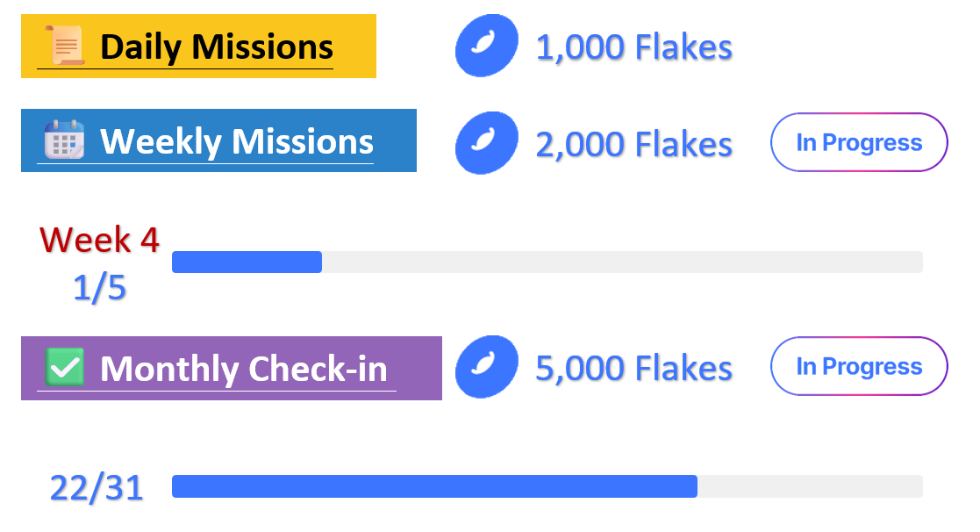The height and width of the screenshot is (532, 980).
Task: Click the red Week 4 label
Action: pos(100,239)
